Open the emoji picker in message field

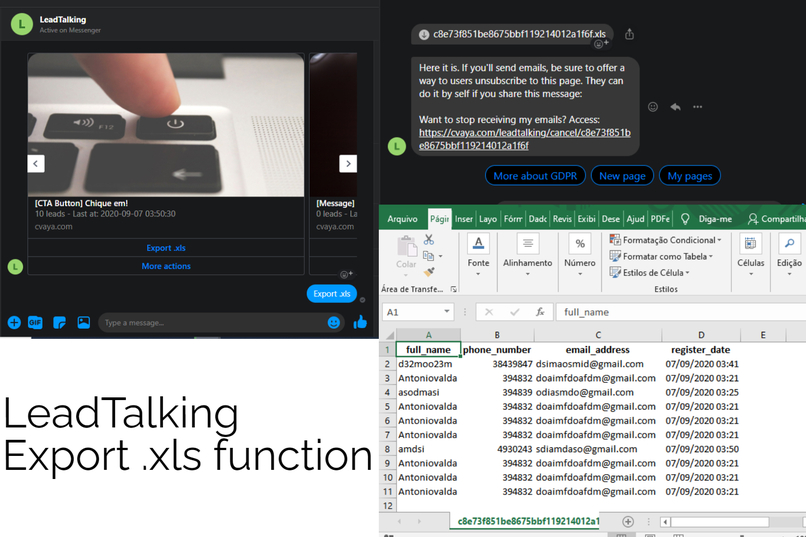click(x=334, y=323)
